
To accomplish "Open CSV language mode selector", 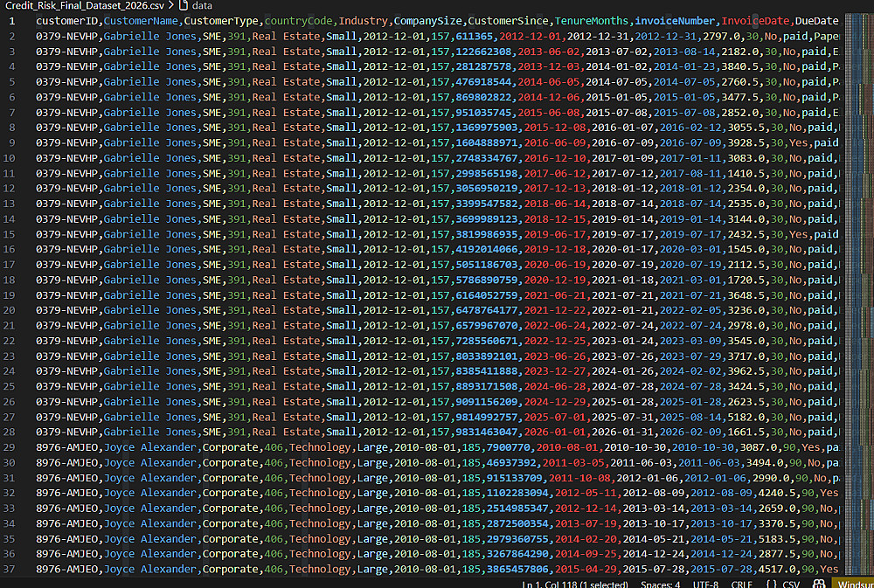I will (792, 585).
